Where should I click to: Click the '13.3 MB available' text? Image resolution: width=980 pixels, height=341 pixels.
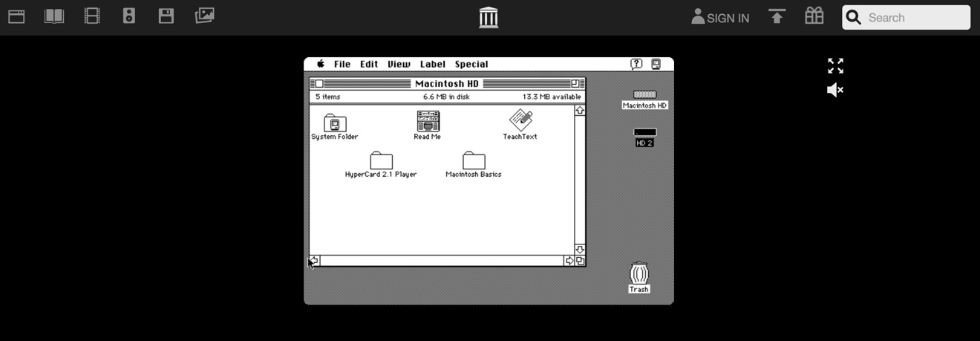click(x=552, y=97)
